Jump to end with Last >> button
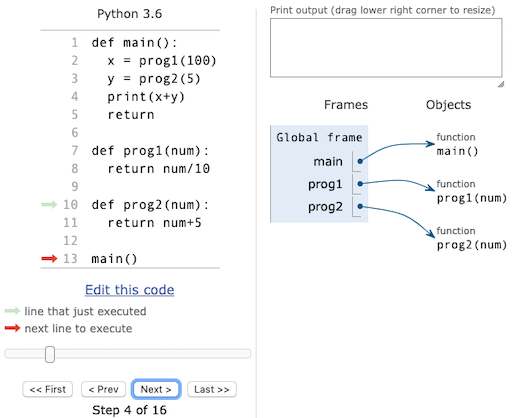515x418 pixels. (212, 389)
